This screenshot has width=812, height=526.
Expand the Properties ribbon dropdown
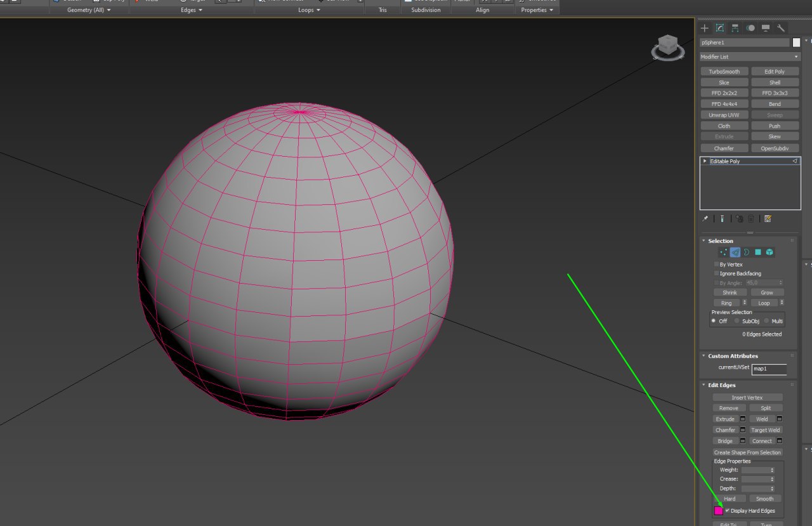[537, 10]
